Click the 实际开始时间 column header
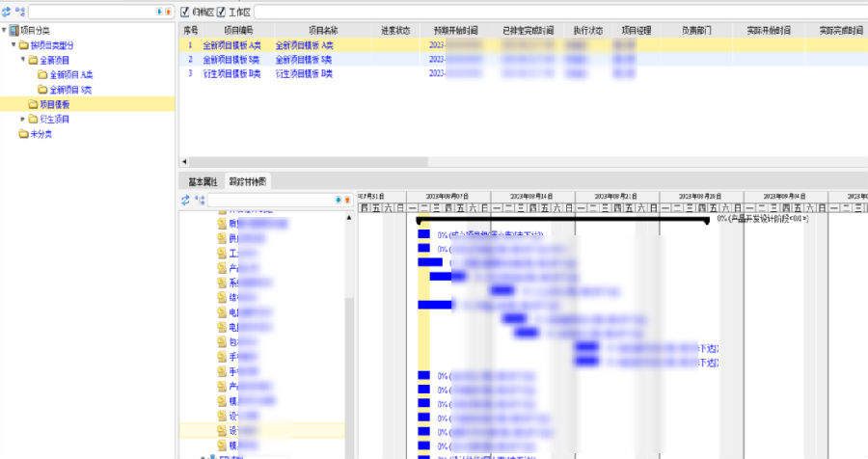The height and width of the screenshot is (459, 868). pyautogui.click(x=769, y=31)
